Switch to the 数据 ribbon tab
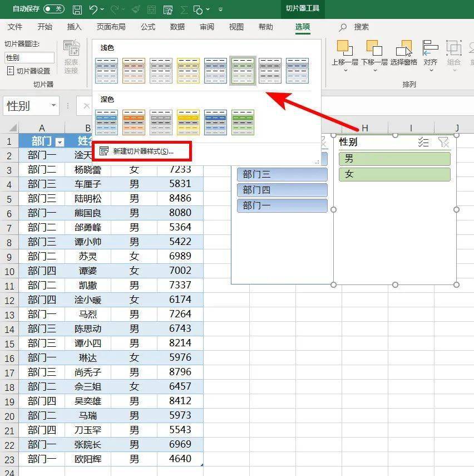 point(177,27)
